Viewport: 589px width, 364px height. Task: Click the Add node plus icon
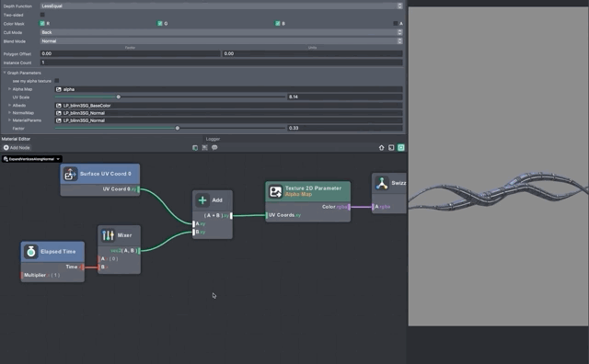click(x=202, y=200)
